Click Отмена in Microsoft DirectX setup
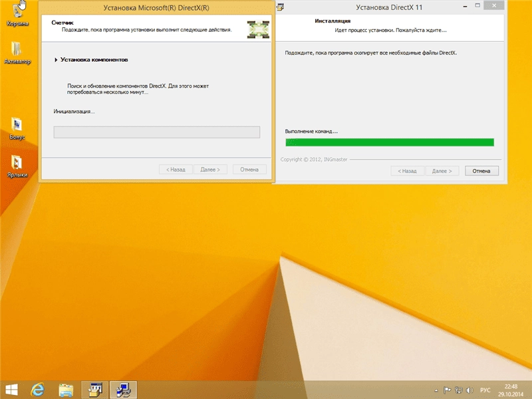 coord(249,170)
